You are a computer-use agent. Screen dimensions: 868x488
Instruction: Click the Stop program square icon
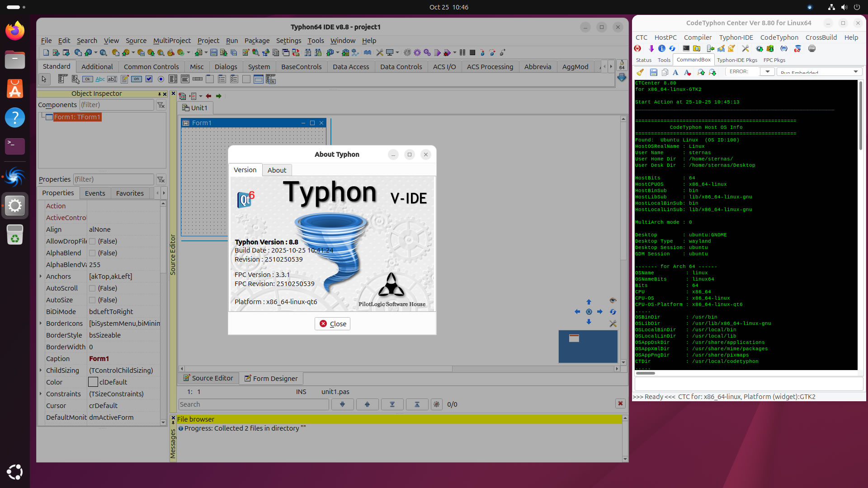pyautogui.click(x=472, y=53)
